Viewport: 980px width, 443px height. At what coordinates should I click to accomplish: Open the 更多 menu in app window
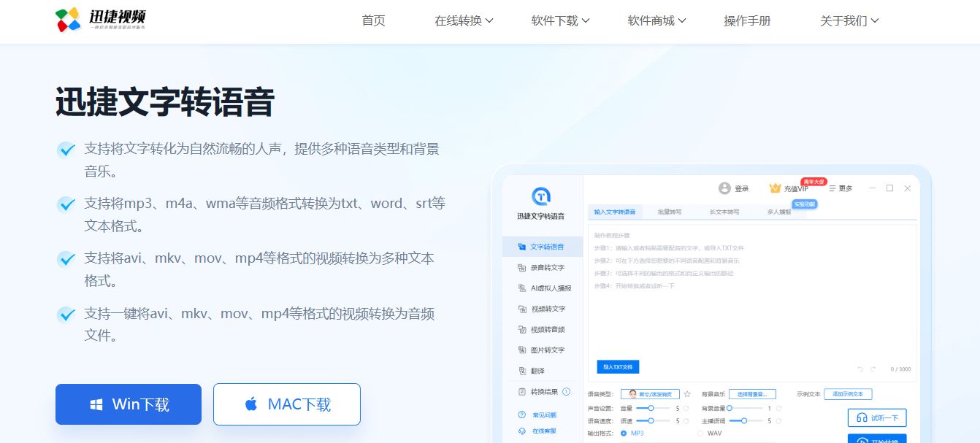pos(841,188)
